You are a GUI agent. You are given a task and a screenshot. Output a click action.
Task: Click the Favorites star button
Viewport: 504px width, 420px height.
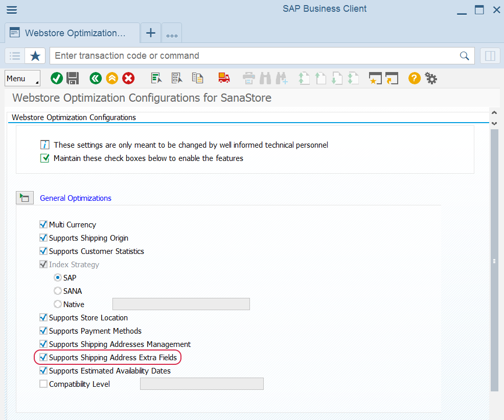coord(35,56)
